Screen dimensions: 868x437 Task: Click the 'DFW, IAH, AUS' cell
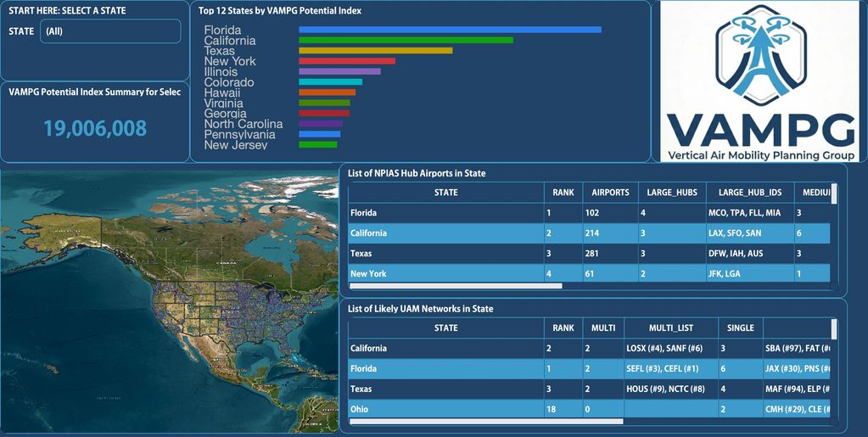[x=750, y=254]
